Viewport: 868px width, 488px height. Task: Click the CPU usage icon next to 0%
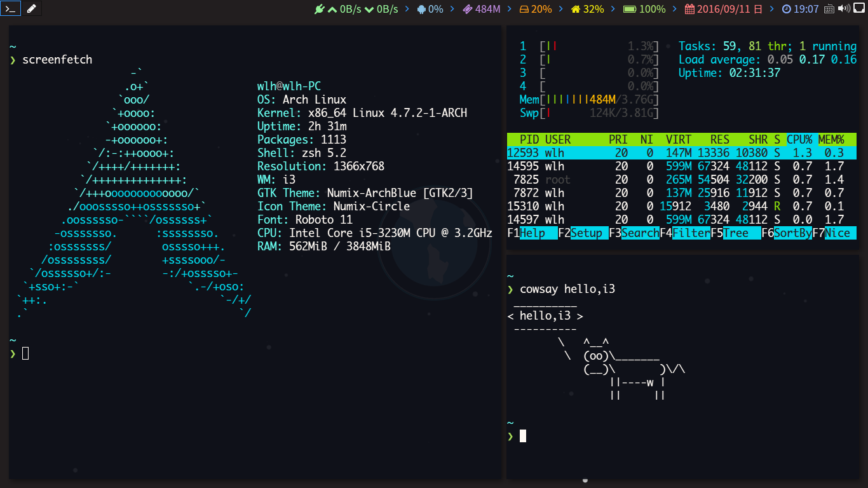coord(421,9)
